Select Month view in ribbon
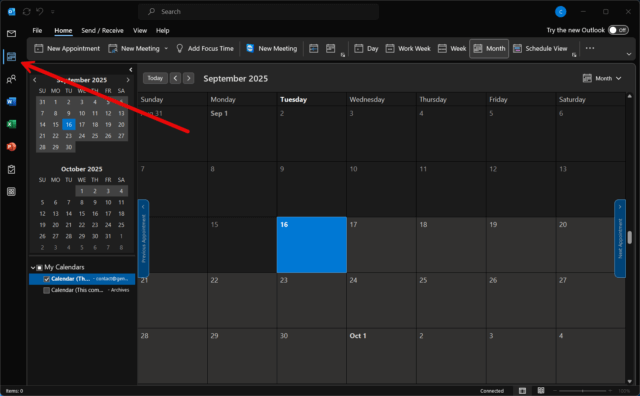This screenshot has height=396, width=640. [x=489, y=49]
